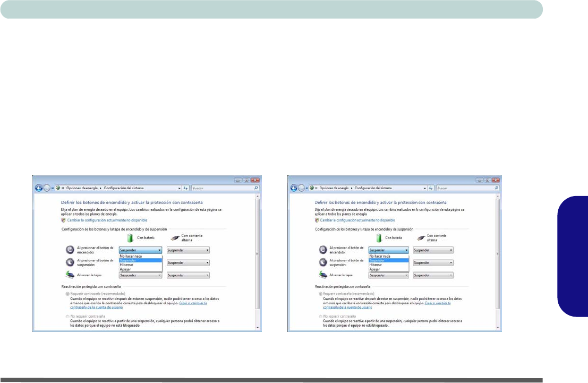Go back in the left window

(x=39, y=188)
